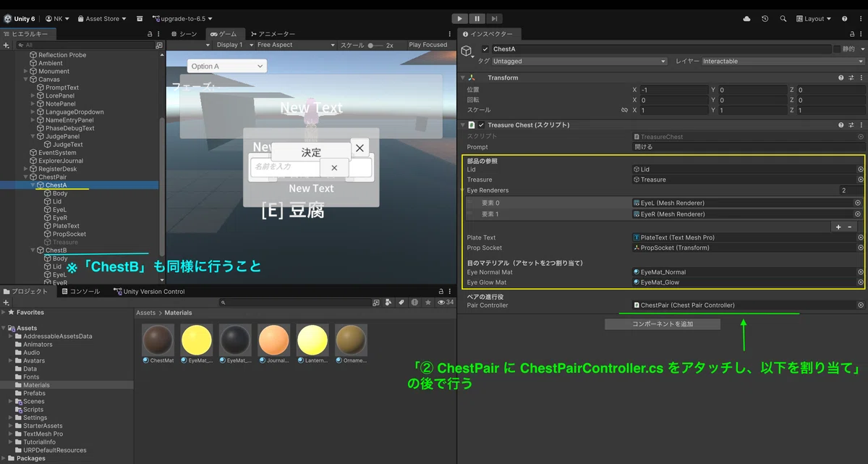This screenshot has height=464, width=868.
Task: Open the undo history icon
Action: click(x=765, y=19)
